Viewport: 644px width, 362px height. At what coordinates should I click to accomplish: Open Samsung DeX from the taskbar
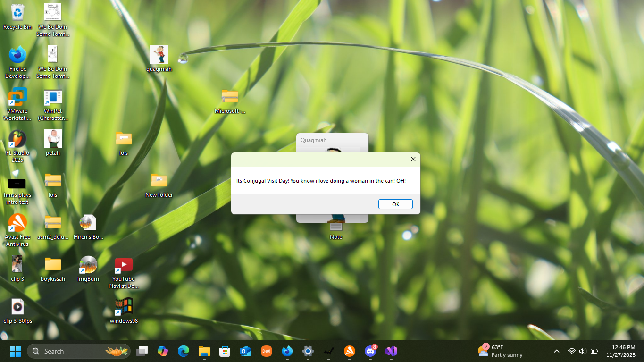(267, 351)
